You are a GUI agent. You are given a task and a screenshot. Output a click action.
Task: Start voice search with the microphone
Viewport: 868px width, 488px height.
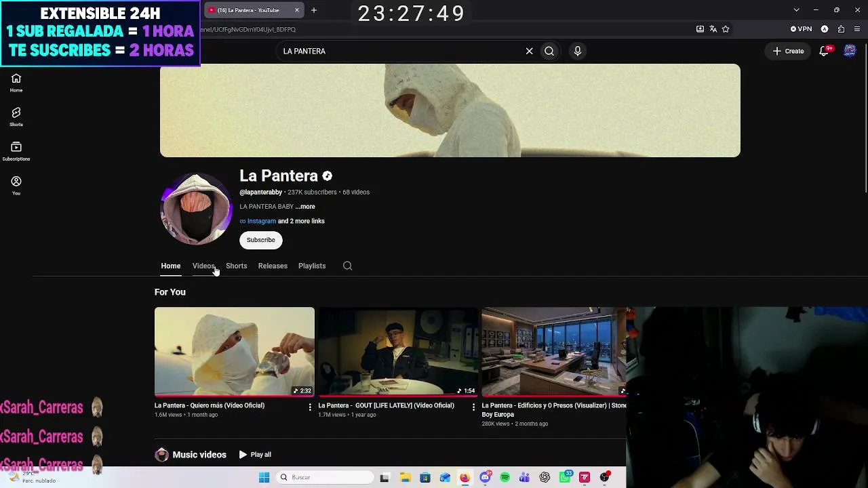pyautogui.click(x=578, y=51)
